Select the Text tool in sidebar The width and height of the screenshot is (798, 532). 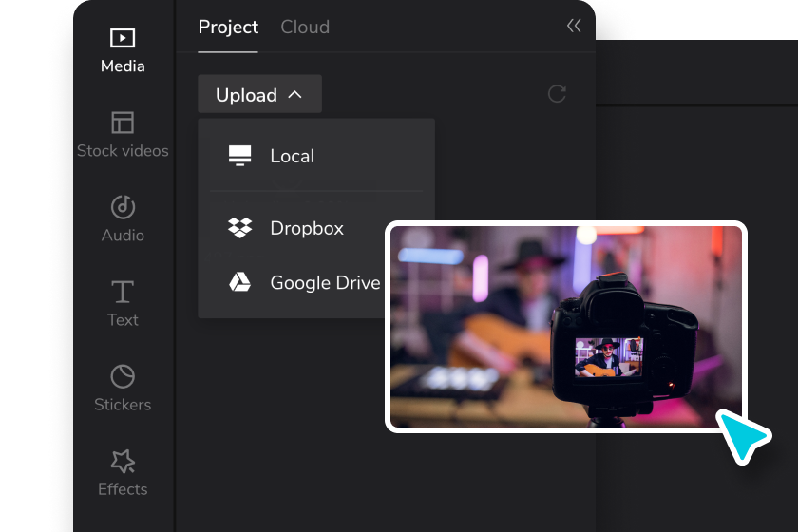123,303
